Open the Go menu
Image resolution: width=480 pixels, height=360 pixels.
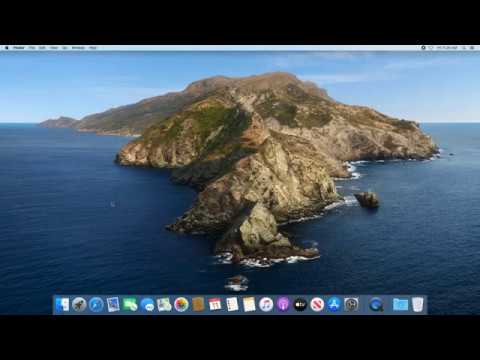(x=65, y=48)
